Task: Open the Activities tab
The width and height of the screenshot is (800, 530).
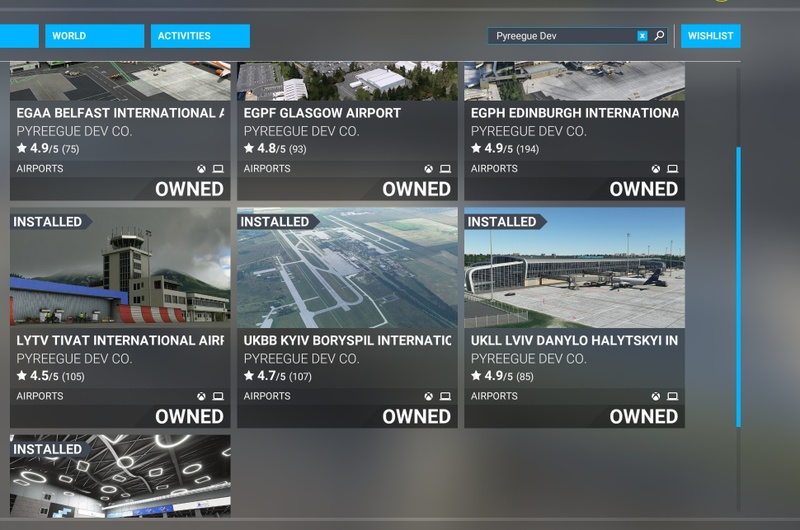Action: coord(200,36)
